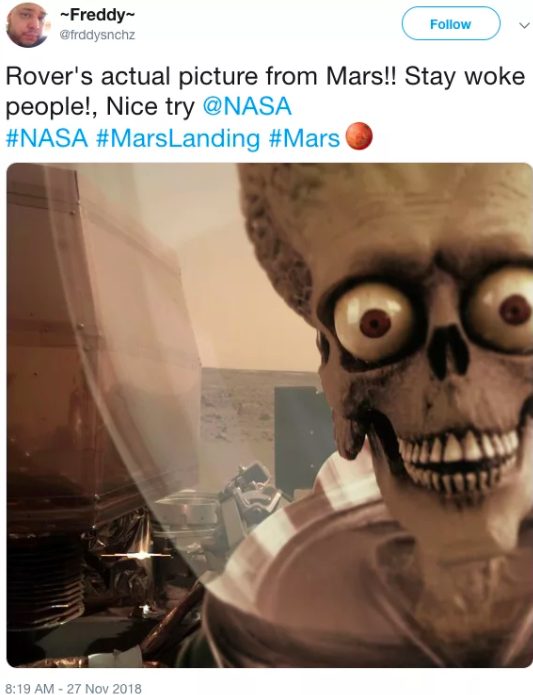533x695 pixels.
Task: Expand the tweet options chevron
Action: (x=524, y=25)
